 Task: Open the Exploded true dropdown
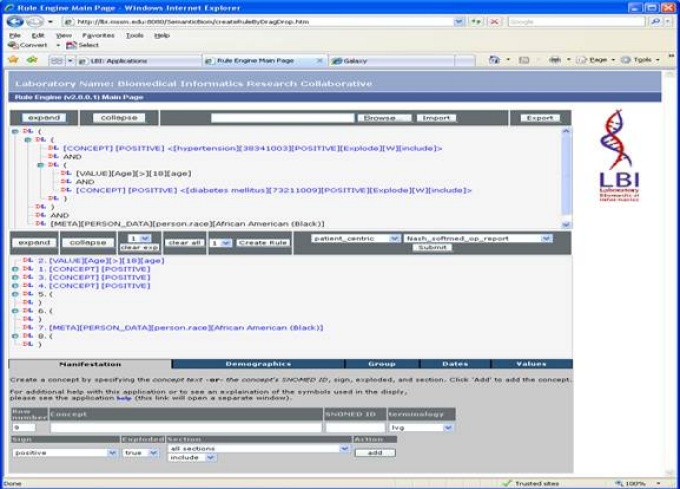click(x=141, y=452)
